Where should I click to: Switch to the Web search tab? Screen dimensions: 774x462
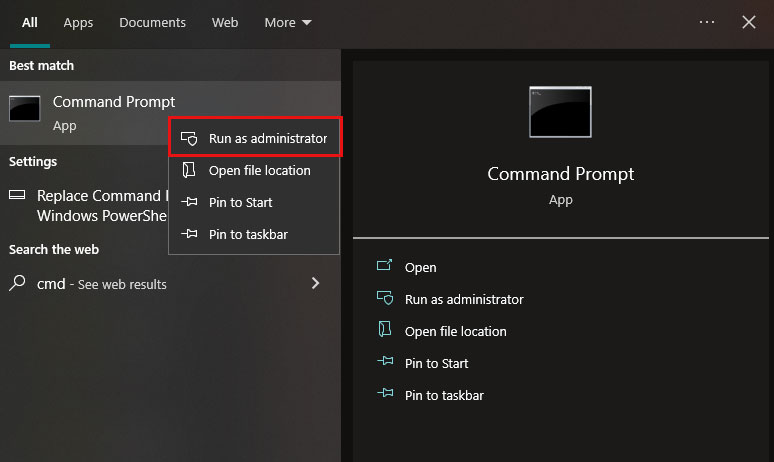pyautogui.click(x=225, y=23)
